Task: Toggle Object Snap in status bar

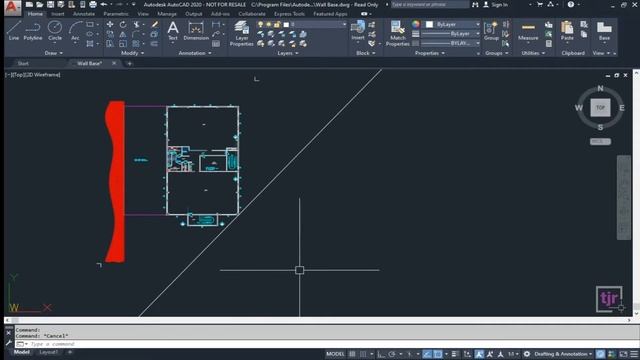Action: click(438, 354)
